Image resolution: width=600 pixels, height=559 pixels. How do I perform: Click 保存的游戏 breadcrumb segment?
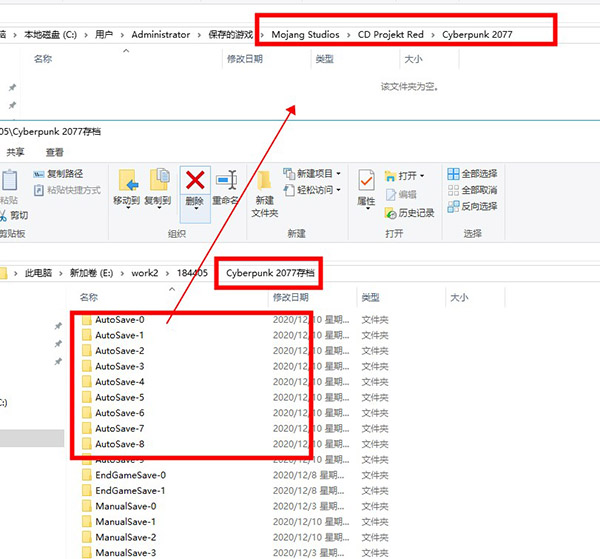tap(231, 35)
